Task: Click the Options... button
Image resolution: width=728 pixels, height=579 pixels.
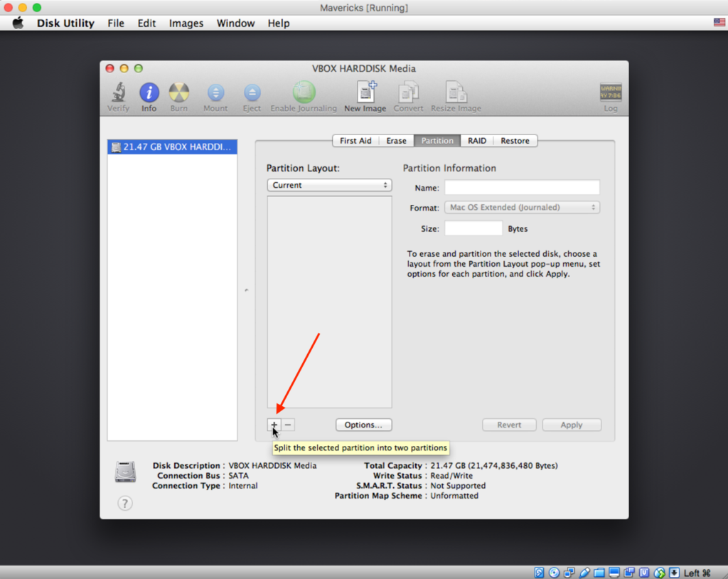Action: click(363, 425)
